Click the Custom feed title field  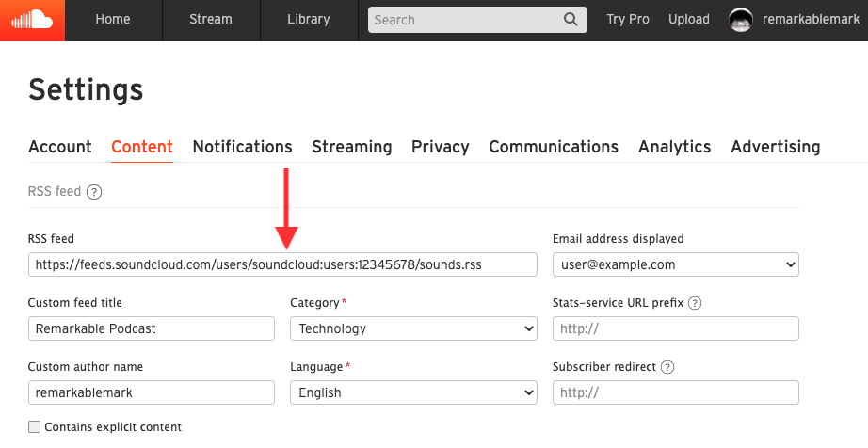tap(152, 328)
